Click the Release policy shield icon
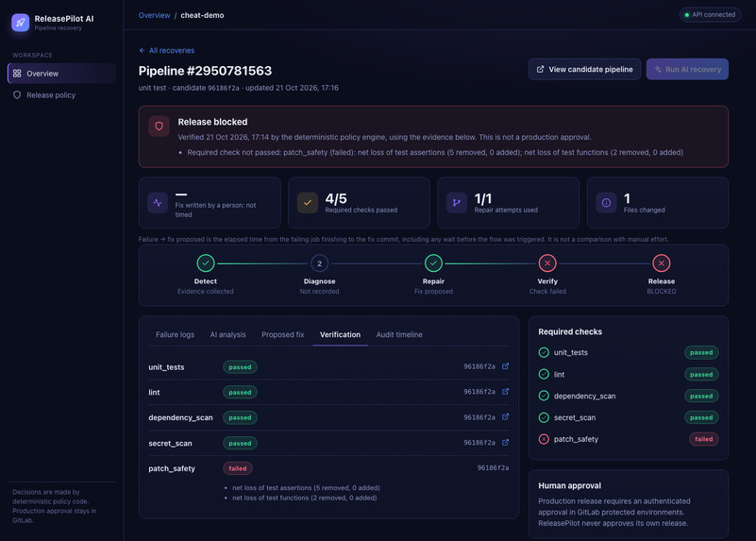This screenshot has width=756, height=541. pyautogui.click(x=17, y=95)
